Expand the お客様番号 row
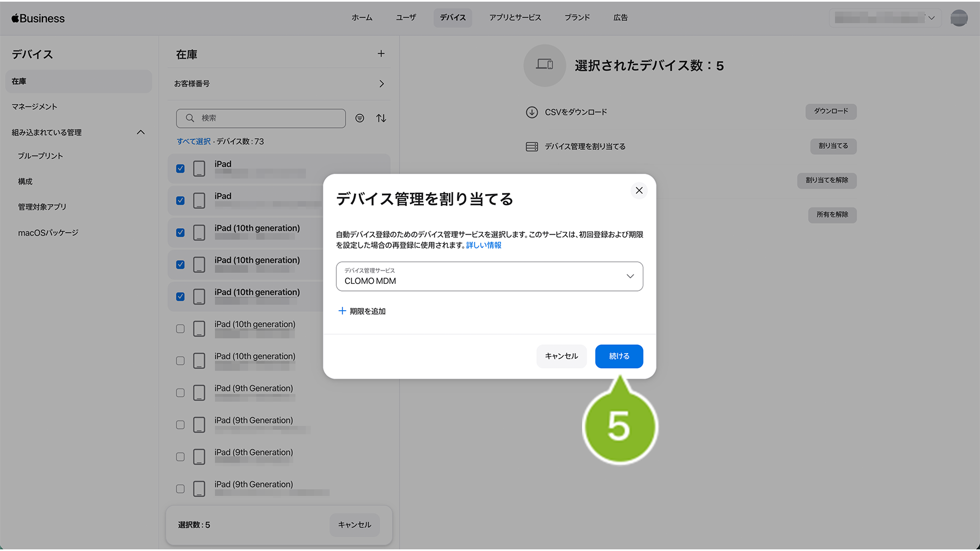Image resolution: width=980 pixels, height=551 pixels. (381, 84)
